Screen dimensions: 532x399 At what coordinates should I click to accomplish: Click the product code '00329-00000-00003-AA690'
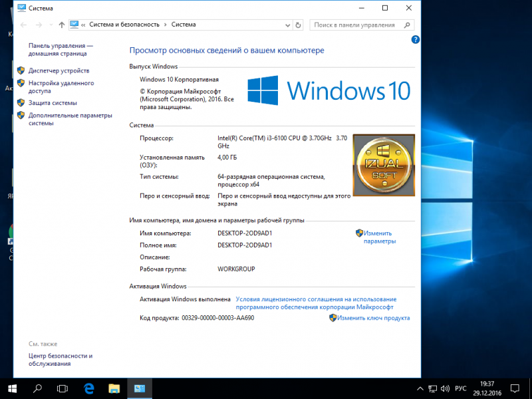pyautogui.click(x=218, y=318)
